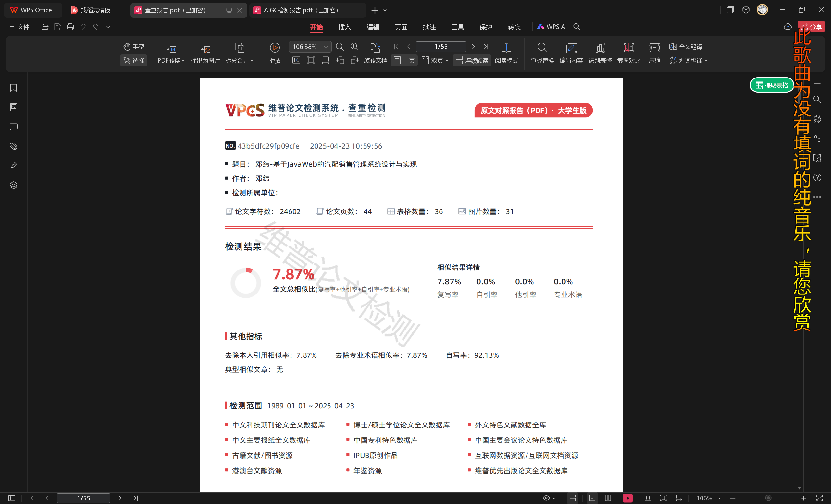The height and width of the screenshot is (504, 831).
Task: Open the comments sidebar panel
Action: click(x=14, y=127)
